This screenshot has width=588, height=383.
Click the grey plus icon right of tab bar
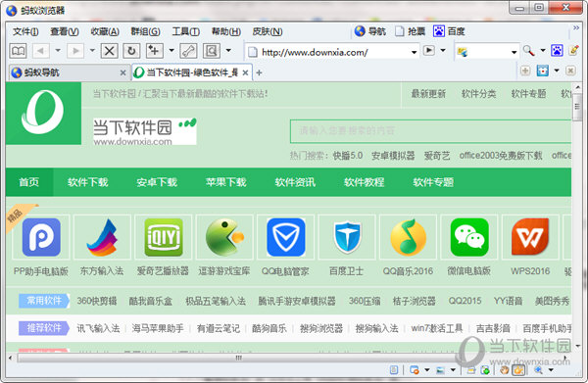(525, 71)
